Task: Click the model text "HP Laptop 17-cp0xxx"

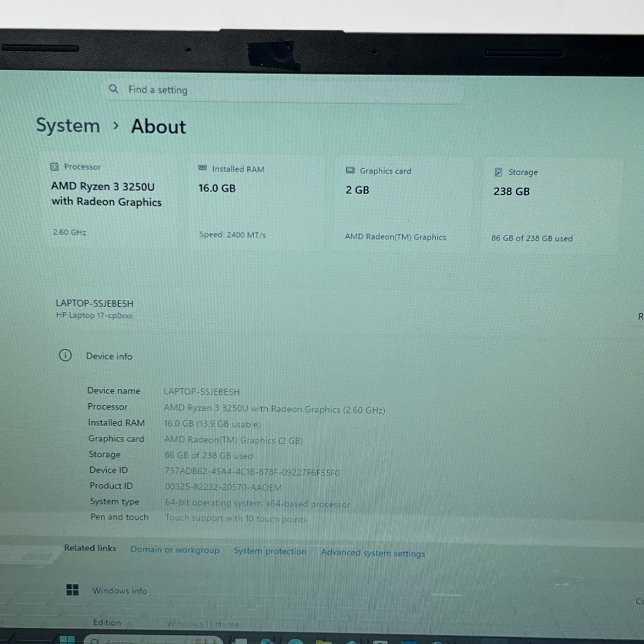Action: pyautogui.click(x=94, y=315)
